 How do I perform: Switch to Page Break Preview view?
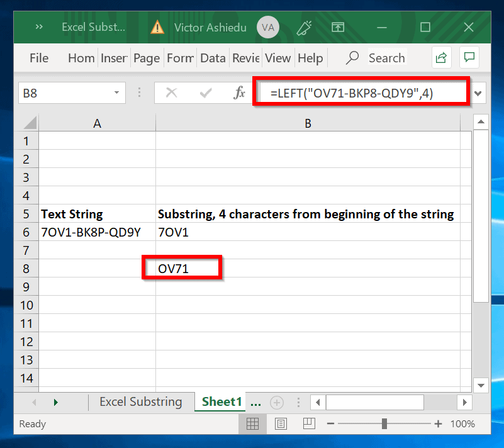(x=308, y=424)
